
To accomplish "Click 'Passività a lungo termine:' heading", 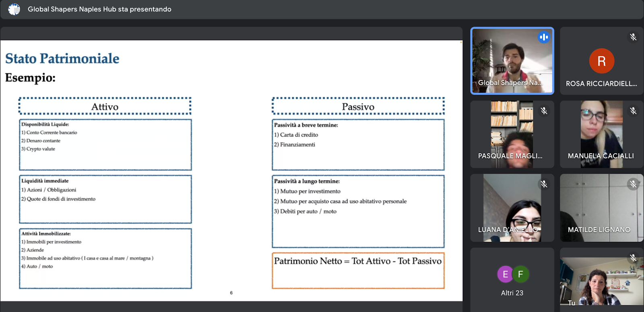I will coord(307,181).
